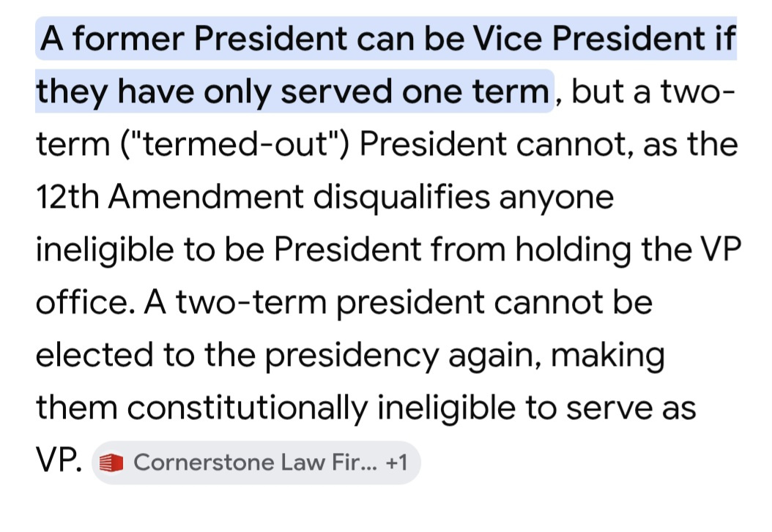Click the red Cornerstone Law Firm favicon

111,462
